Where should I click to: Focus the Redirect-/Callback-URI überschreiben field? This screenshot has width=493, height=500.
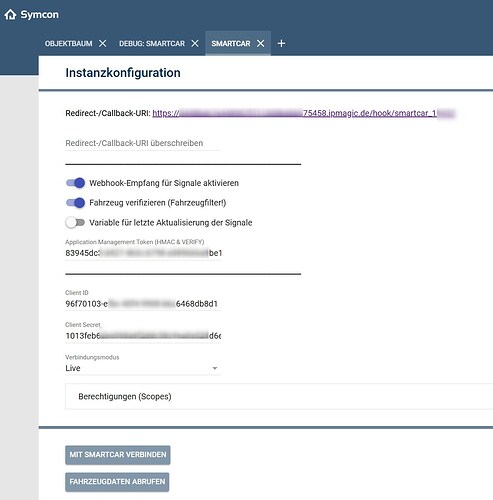pos(143,143)
